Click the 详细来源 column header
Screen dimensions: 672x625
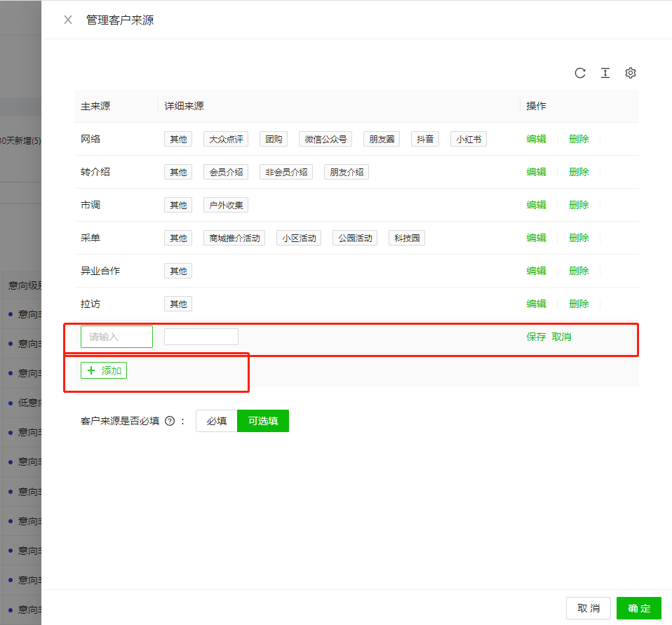pos(184,106)
